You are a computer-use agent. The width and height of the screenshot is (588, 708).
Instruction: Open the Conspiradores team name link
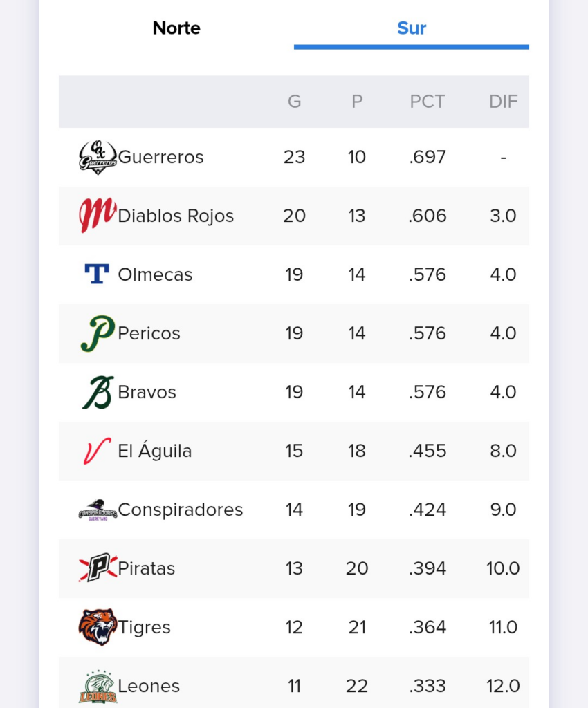[180, 510]
